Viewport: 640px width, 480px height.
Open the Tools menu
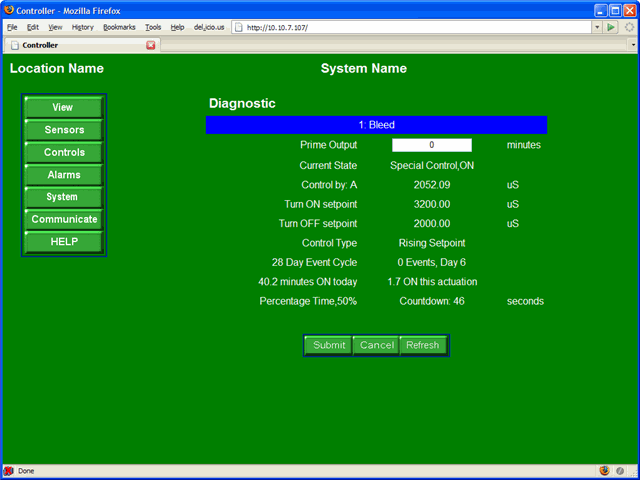(153, 27)
